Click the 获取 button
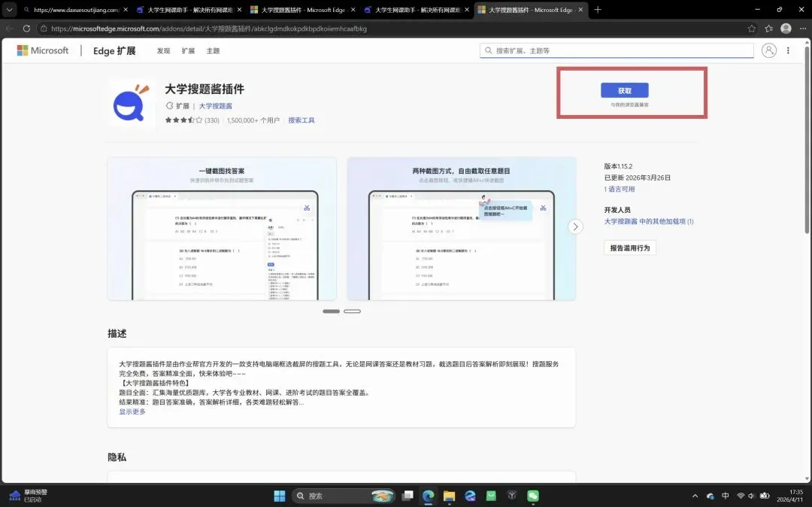This screenshot has height=507, width=812. (625, 90)
